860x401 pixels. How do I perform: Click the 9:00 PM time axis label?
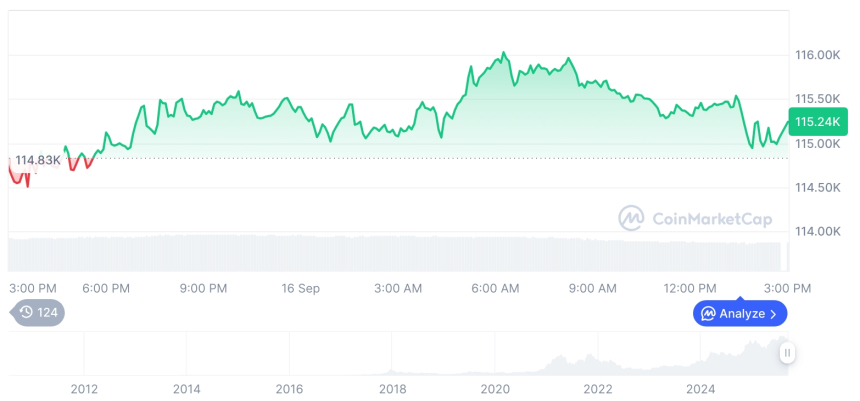203,288
